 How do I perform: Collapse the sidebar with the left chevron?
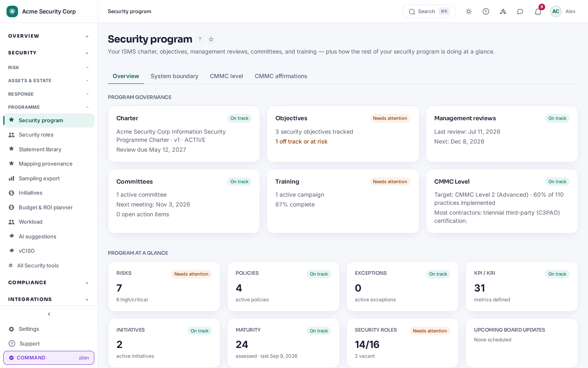pos(49,314)
